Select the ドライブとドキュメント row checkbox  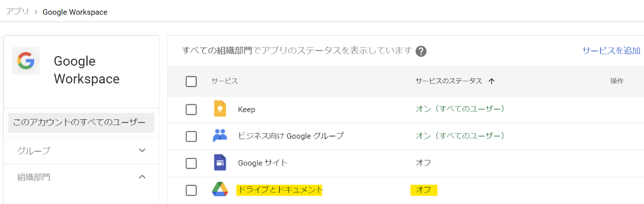coord(191,190)
